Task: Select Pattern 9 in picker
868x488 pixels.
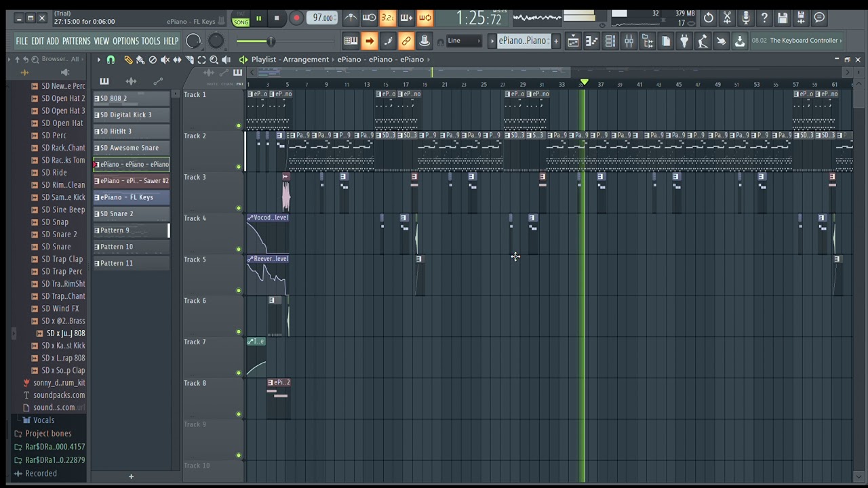Action: pos(131,230)
